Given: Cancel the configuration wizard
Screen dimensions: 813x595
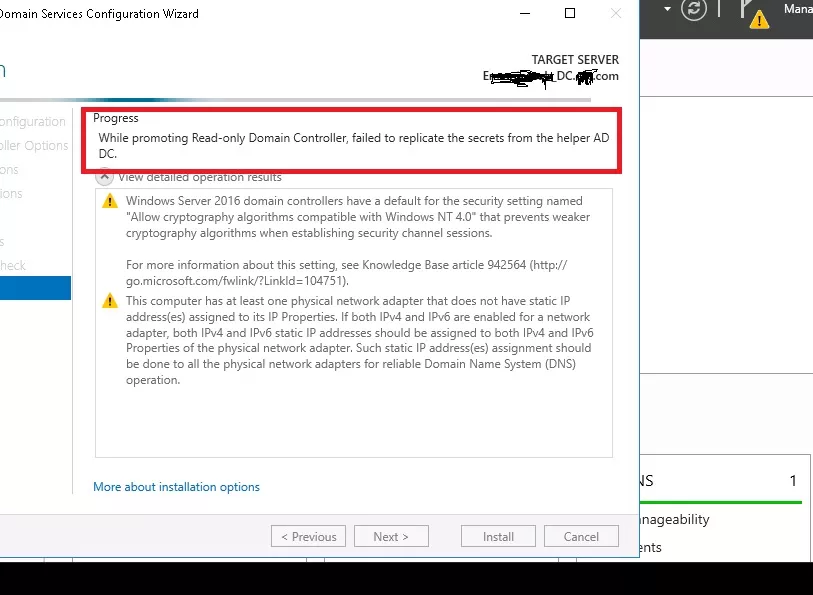Looking at the screenshot, I should click(x=581, y=536).
